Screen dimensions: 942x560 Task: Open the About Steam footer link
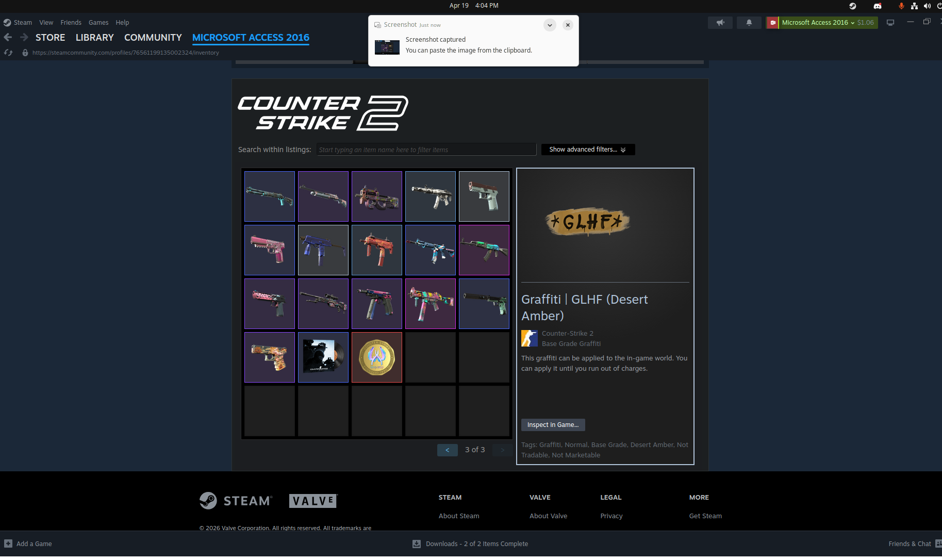pyautogui.click(x=459, y=516)
